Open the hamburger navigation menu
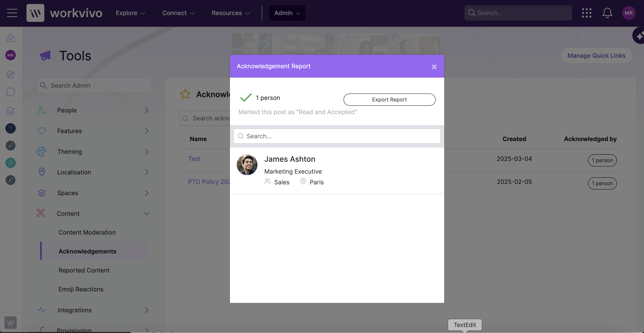The height and width of the screenshot is (333, 644). (x=12, y=13)
